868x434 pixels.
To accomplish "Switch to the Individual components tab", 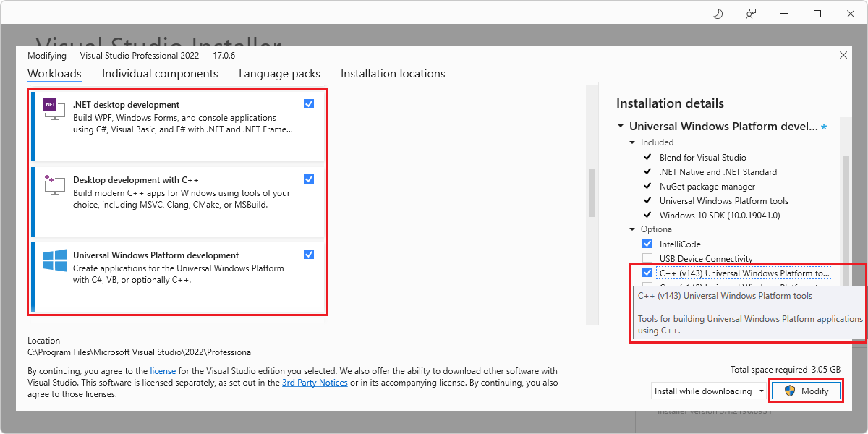I will click(x=160, y=73).
